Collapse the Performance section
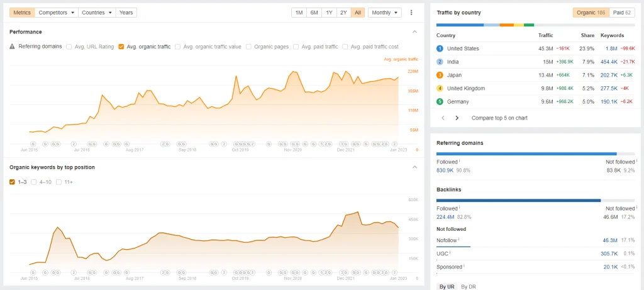 415,32
